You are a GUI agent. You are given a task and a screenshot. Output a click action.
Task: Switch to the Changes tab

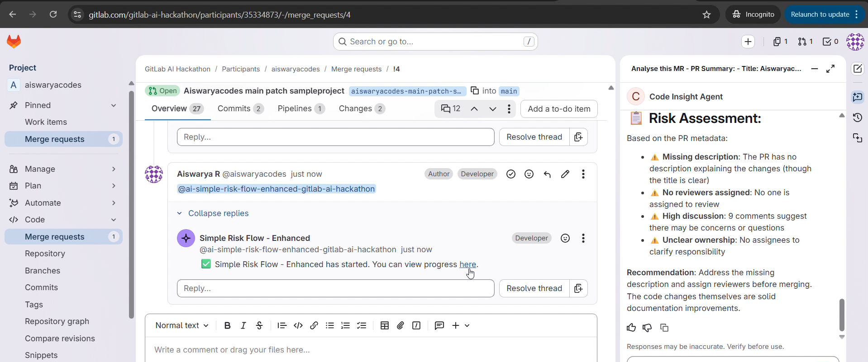point(362,109)
